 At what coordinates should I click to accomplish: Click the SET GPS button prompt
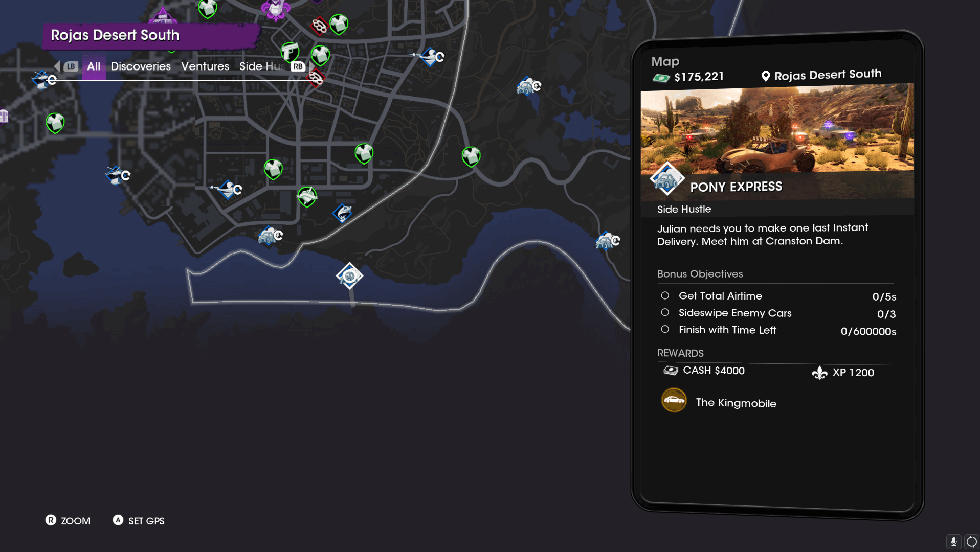coord(139,520)
